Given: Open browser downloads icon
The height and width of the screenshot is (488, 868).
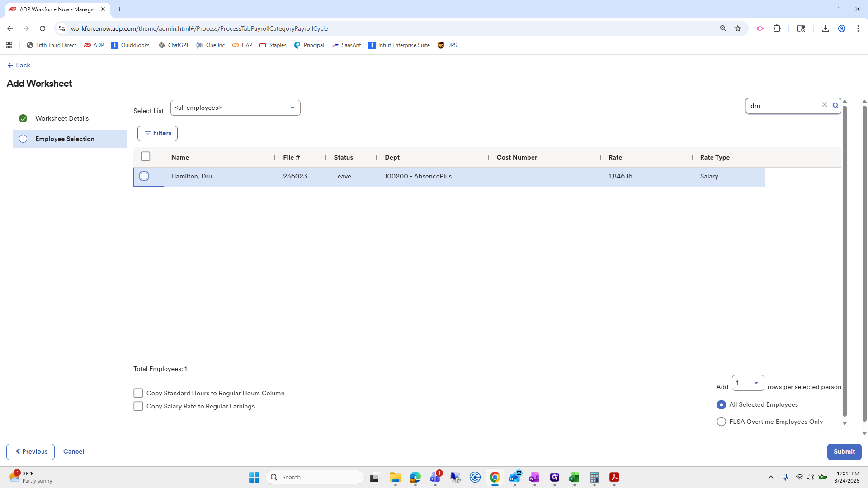Looking at the screenshot, I should click(x=825, y=28).
